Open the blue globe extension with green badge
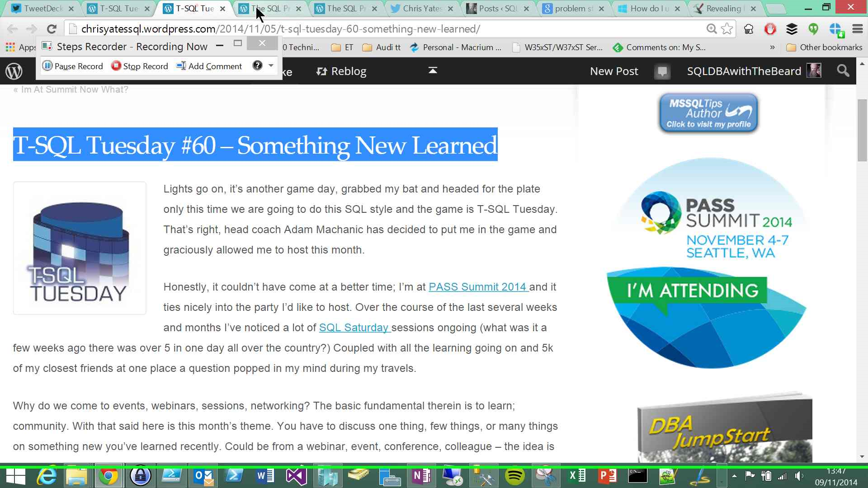This screenshot has height=488, width=868. (836, 29)
